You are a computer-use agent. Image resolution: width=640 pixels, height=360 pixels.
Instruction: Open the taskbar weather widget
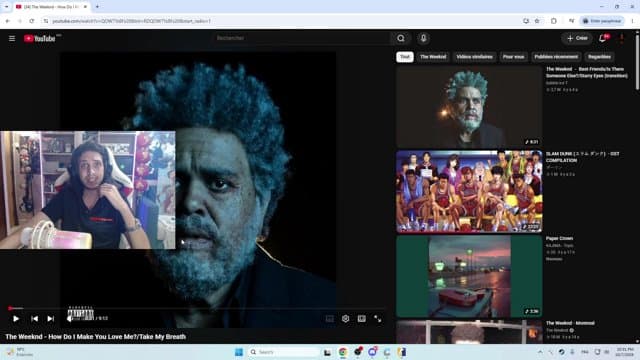[20, 352]
